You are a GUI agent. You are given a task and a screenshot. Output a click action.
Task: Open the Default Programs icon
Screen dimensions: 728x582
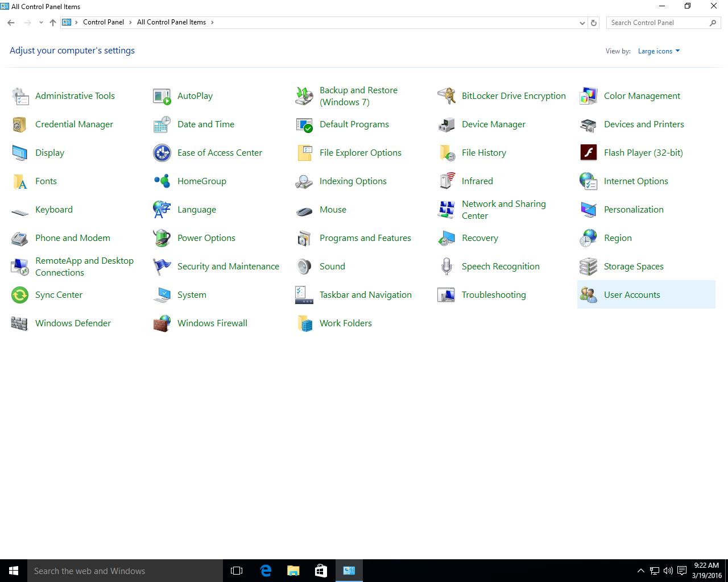(304, 124)
